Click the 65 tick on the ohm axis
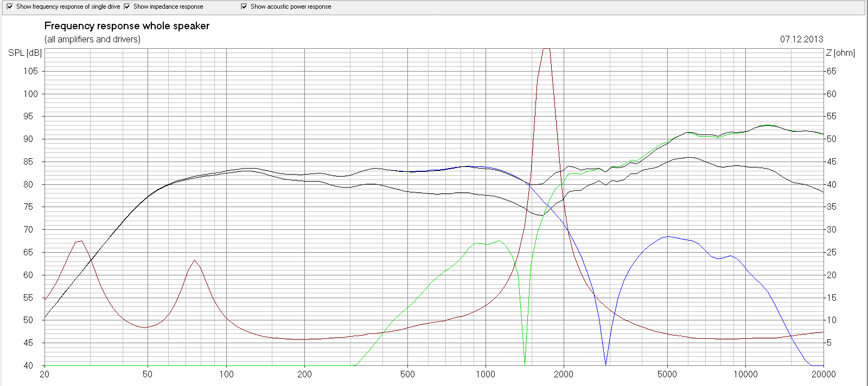 click(831, 71)
